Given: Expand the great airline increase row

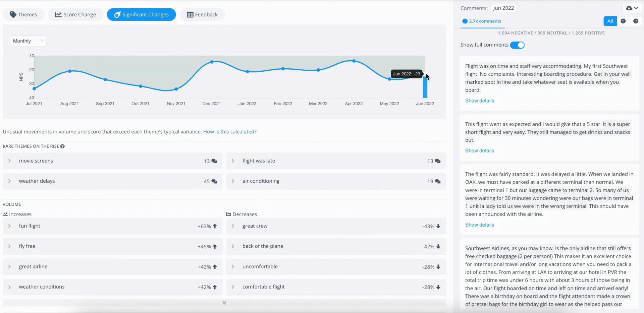Looking at the screenshot, I should (112, 267).
